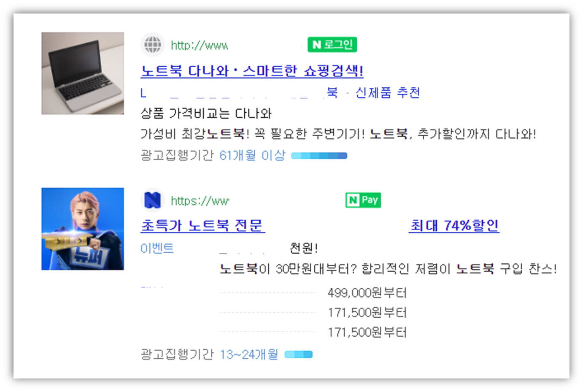The width and height of the screenshot is (583, 392).
Task: Open the 신제품 추천 sublink
Action: coord(388,92)
